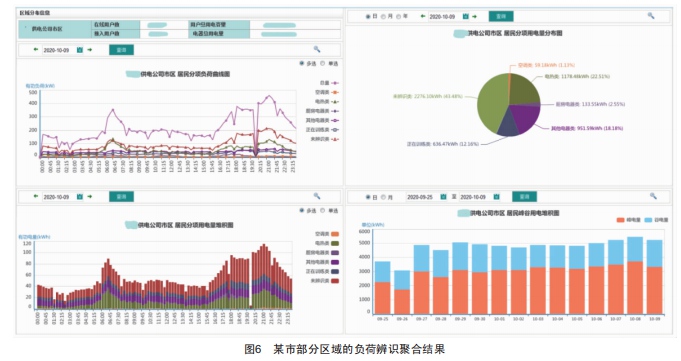Screen dimensions: 681x361
Task: Toggle orange 峰电量 legend in peak-valley chart
Action: click(x=628, y=220)
